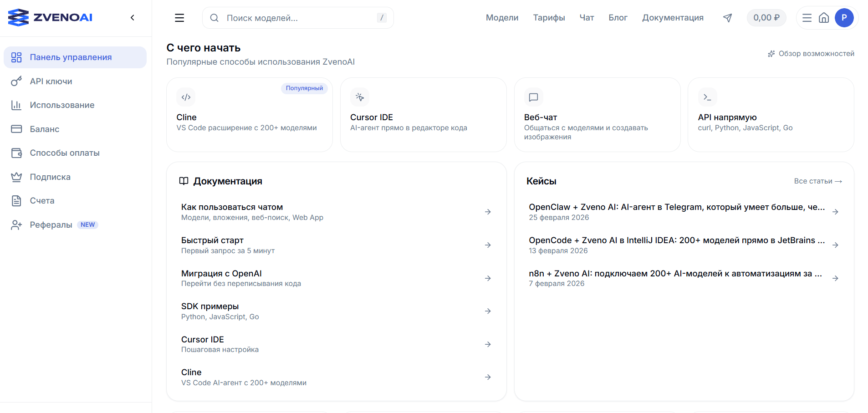Screen dimensions: 868x413
Task: Click arrow on Cline documentation row
Action: 488,377
